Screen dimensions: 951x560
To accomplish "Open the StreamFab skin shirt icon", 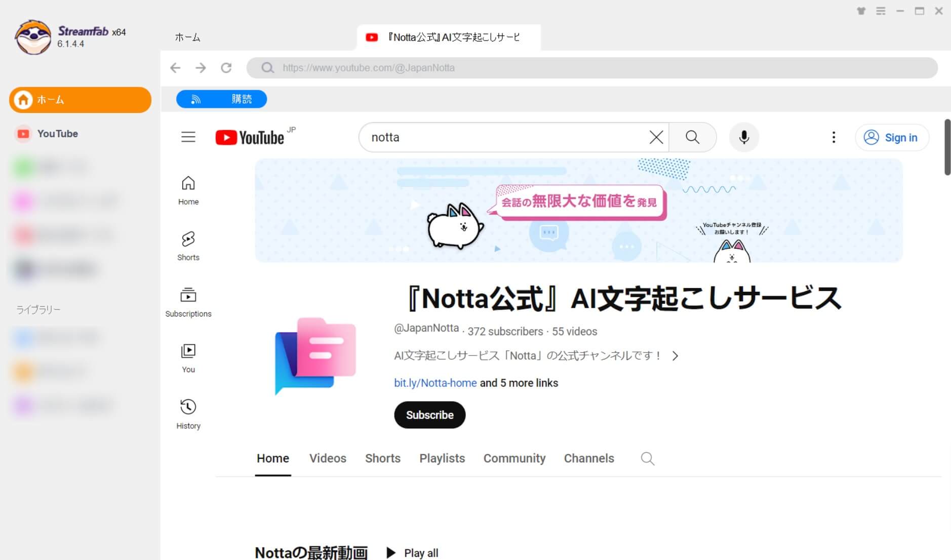I will coord(861,11).
